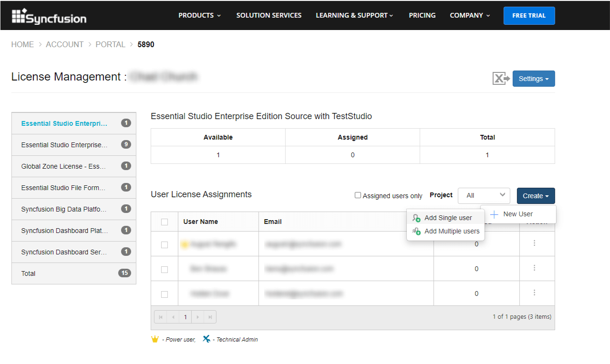Screen dimensions: 610x364
Task: Open action menu for first user row
Action: pyautogui.click(x=534, y=243)
